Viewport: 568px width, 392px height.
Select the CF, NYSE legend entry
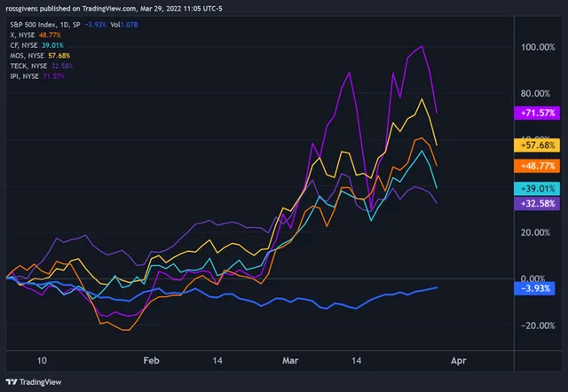(x=36, y=45)
